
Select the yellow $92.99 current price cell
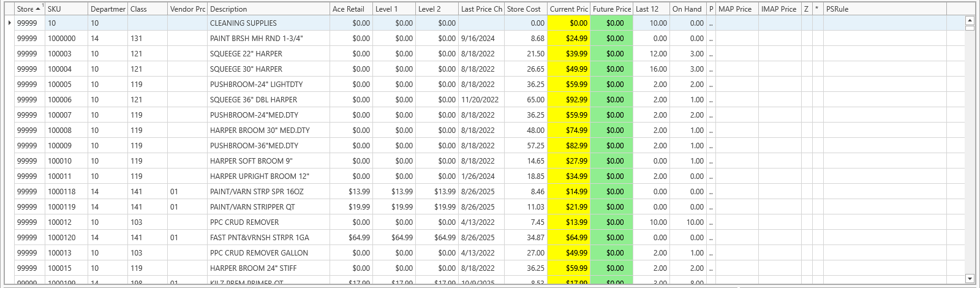pyautogui.click(x=568, y=100)
